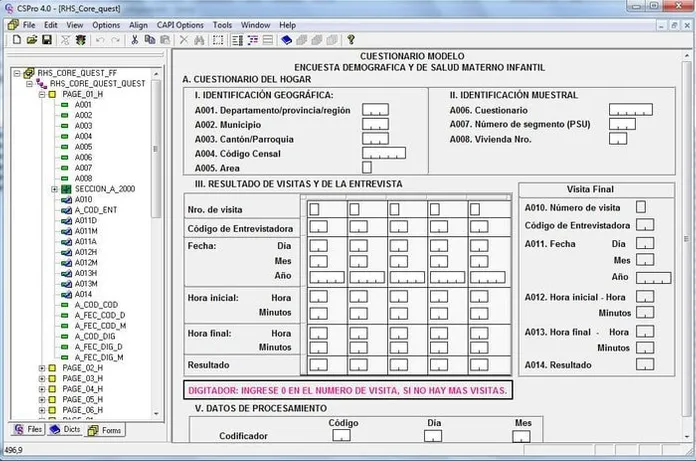Click the traffic light Run icon
The width and height of the screenshot is (696, 461).
pyautogui.click(x=81, y=40)
